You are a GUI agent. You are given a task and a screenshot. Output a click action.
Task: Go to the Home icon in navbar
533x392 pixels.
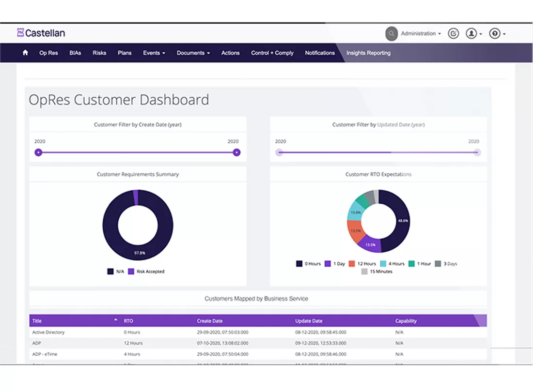(25, 53)
